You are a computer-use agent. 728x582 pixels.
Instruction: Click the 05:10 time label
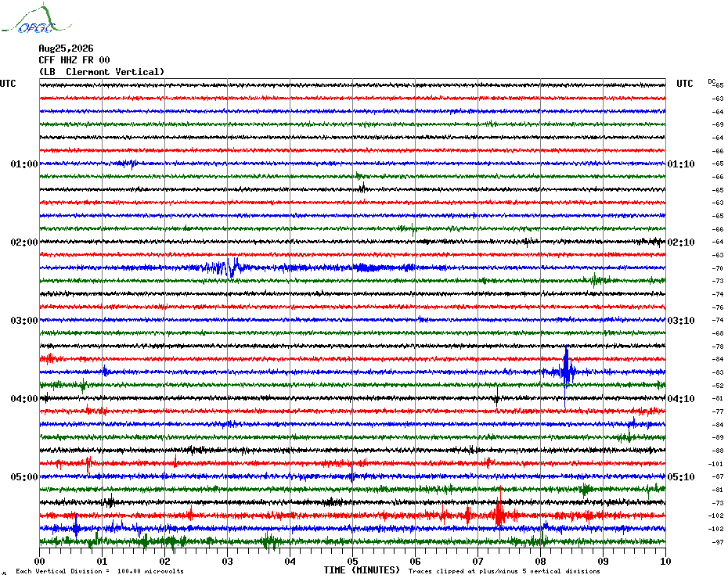[681, 476]
